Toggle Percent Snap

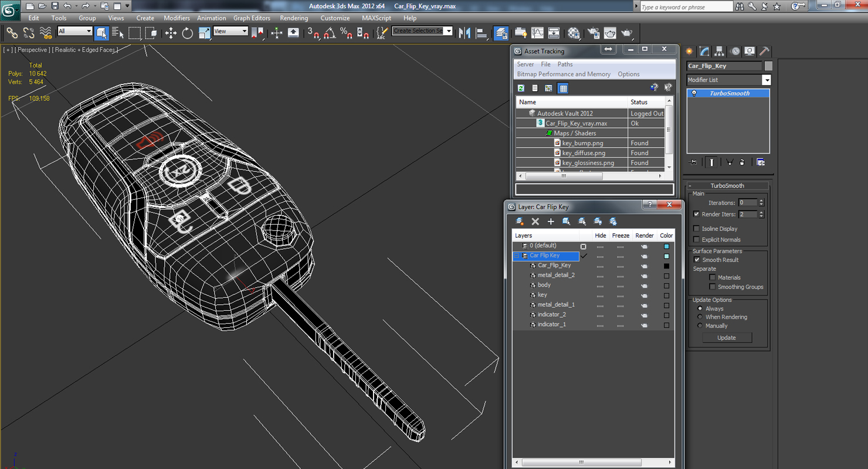tap(346, 33)
